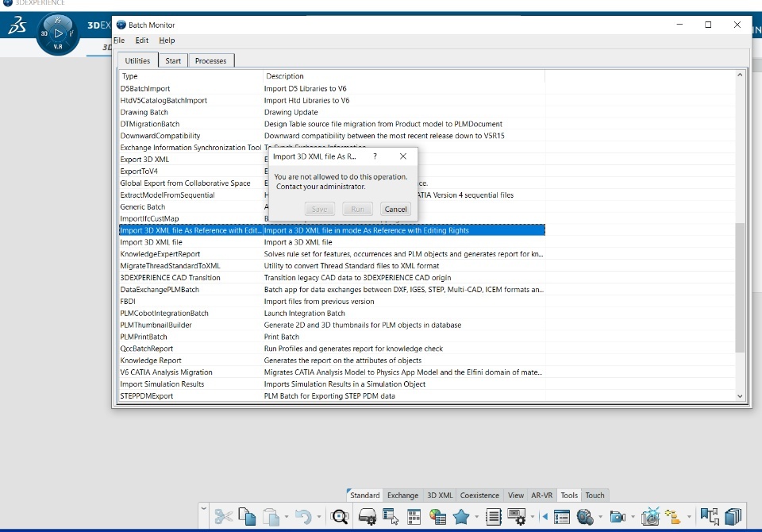Open dropdown arrow next to video camera icon
Screen dimensions: 762x532
(633, 516)
